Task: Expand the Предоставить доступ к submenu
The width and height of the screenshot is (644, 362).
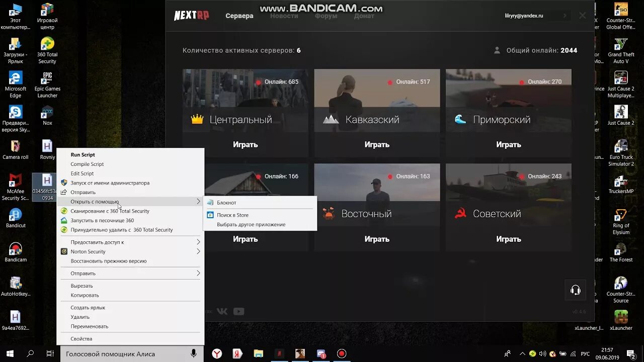Action: [131, 242]
